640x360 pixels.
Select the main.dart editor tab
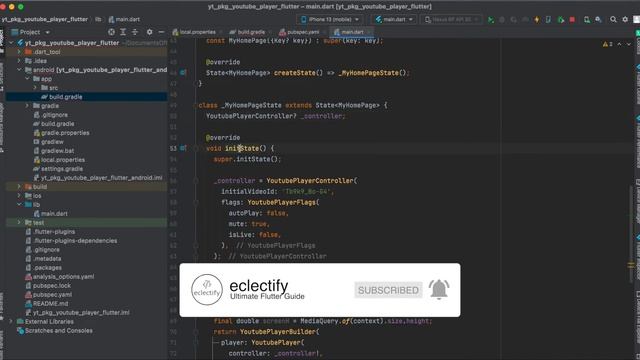coord(351,32)
